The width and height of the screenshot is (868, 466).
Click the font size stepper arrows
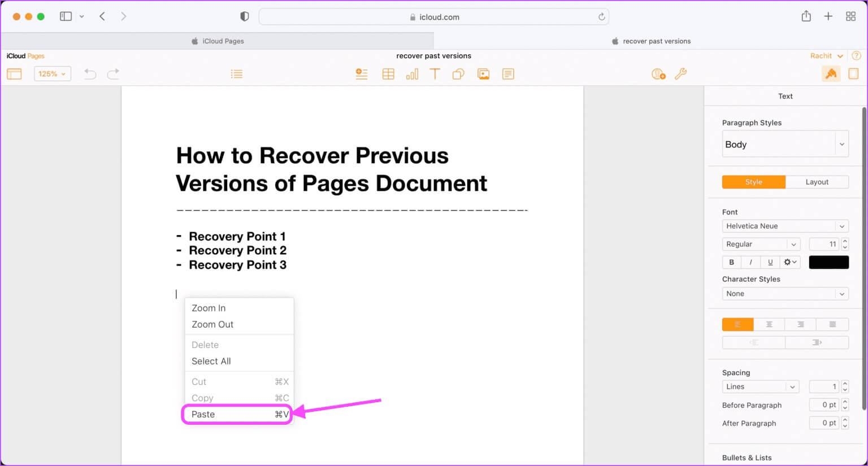[845, 244]
